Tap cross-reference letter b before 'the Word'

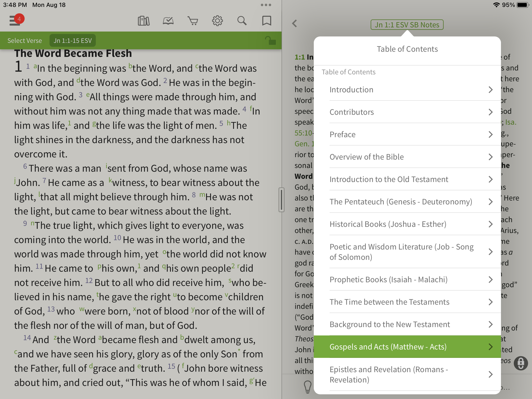click(131, 66)
